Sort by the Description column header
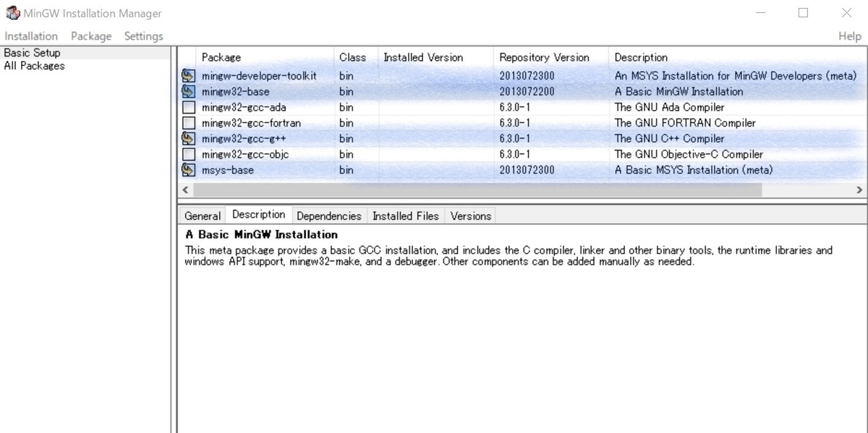The width and height of the screenshot is (868, 433). point(738,57)
